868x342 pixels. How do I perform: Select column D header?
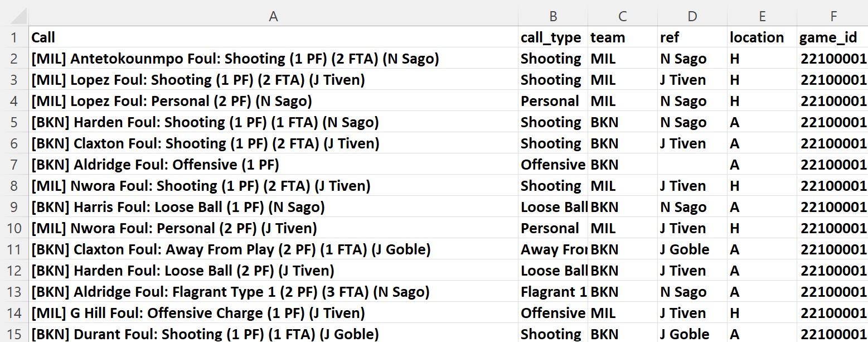click(x=692, y=17)
